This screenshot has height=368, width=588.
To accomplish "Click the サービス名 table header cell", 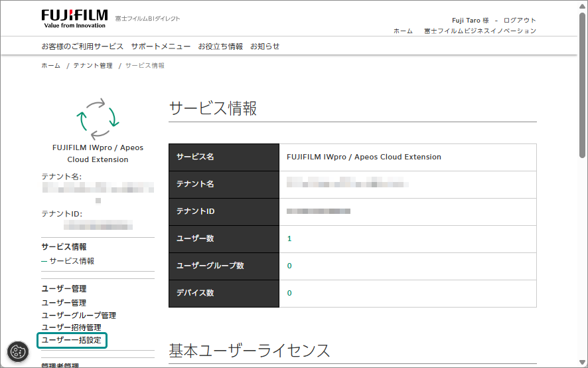I will [x=224, y=157].
